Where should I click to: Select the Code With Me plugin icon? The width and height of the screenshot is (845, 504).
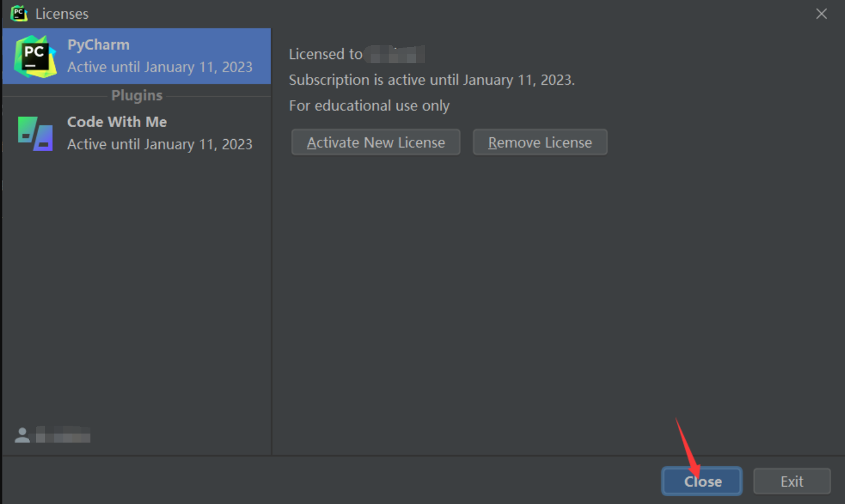point(35,134)
